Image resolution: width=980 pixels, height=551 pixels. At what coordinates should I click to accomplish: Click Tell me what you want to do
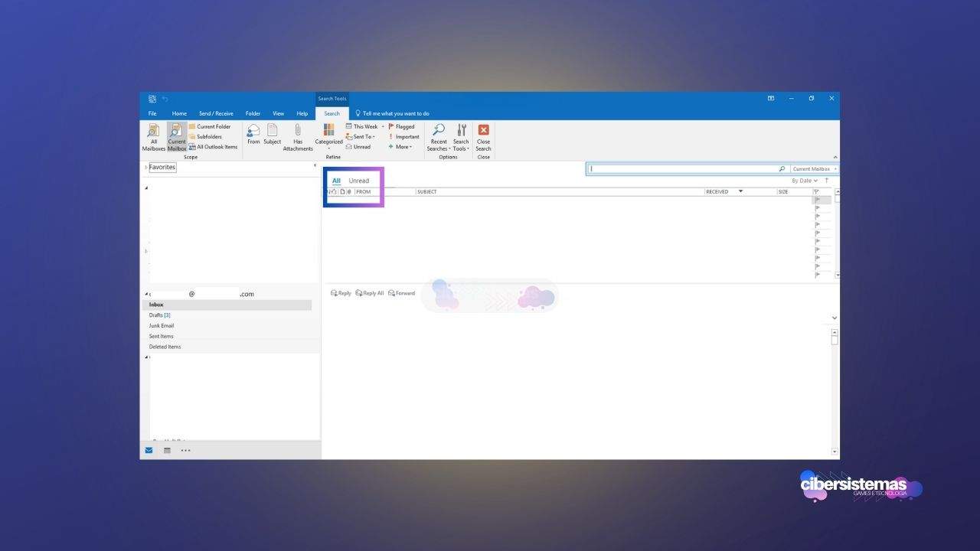[x=392, y=113]
